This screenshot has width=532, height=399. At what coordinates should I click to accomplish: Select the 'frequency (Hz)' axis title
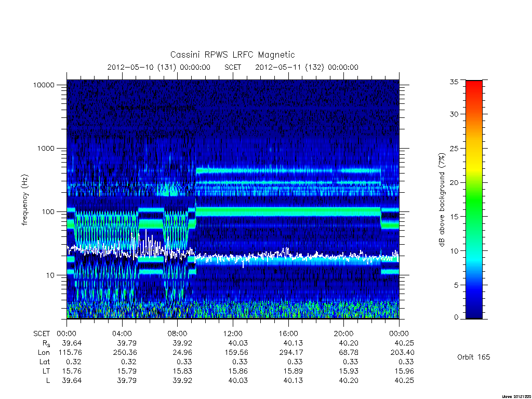point(25,199)
